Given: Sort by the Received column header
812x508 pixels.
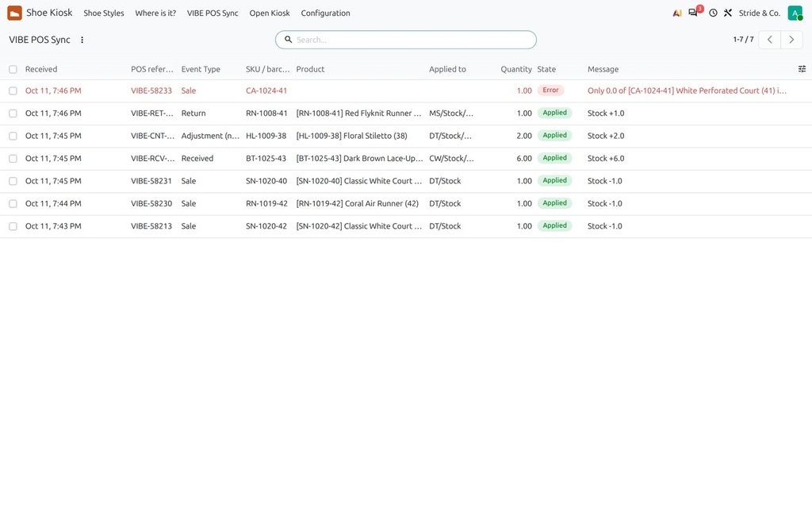Looking at the screenshot, I should click(41, 69).
